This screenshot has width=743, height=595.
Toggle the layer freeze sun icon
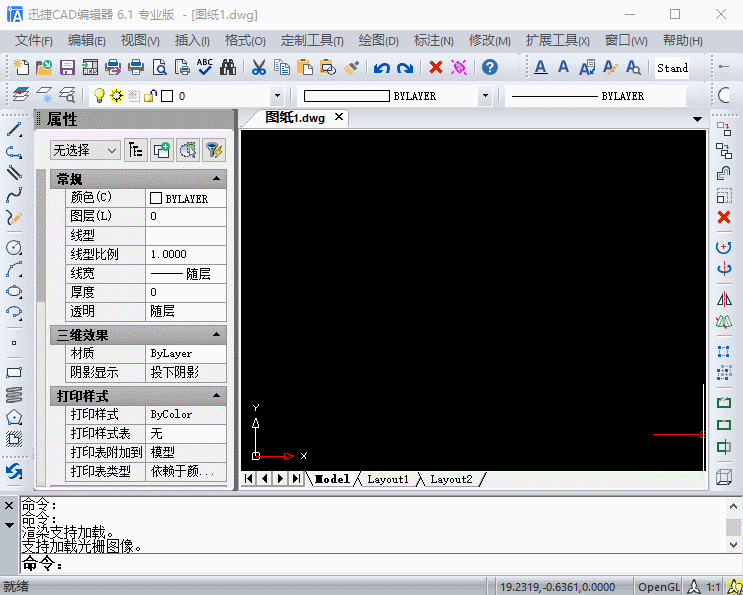[116, 96]
